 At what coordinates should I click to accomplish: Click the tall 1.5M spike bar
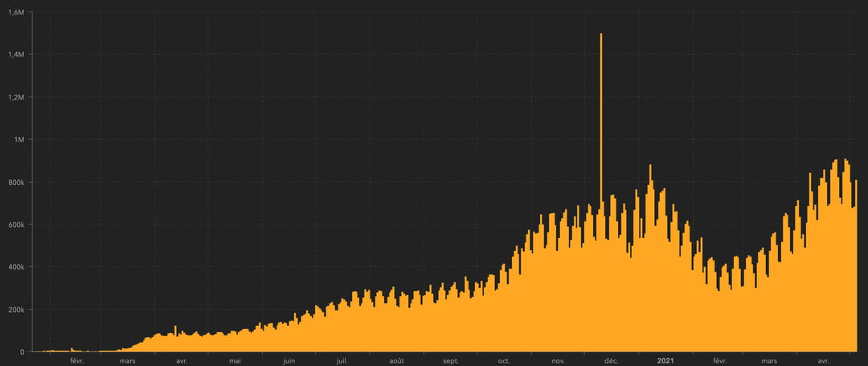point(601,192)
